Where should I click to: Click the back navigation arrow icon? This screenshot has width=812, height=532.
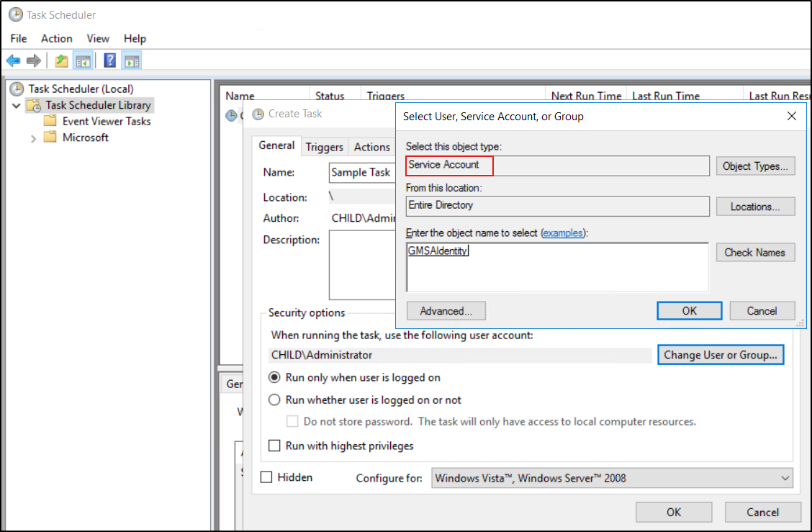point(13,60)
